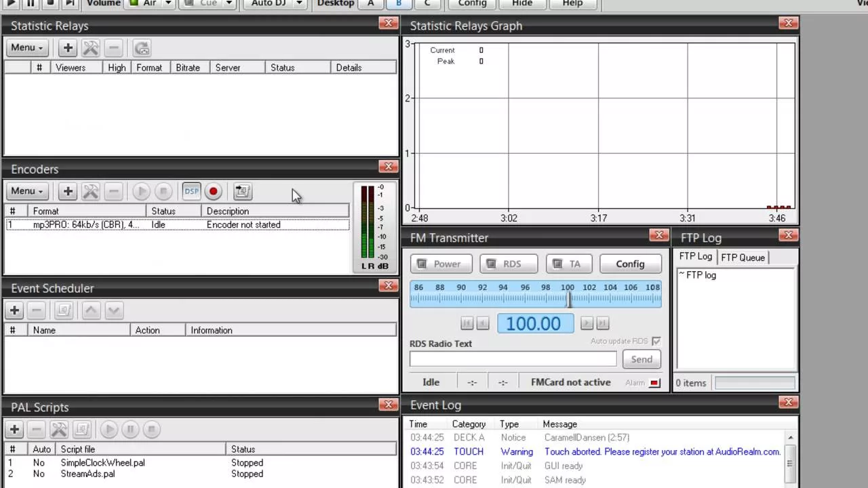The width and height of the screenshot is (868, 488).
Task: Add a new event in Event Scheduler
Action: 14,310
